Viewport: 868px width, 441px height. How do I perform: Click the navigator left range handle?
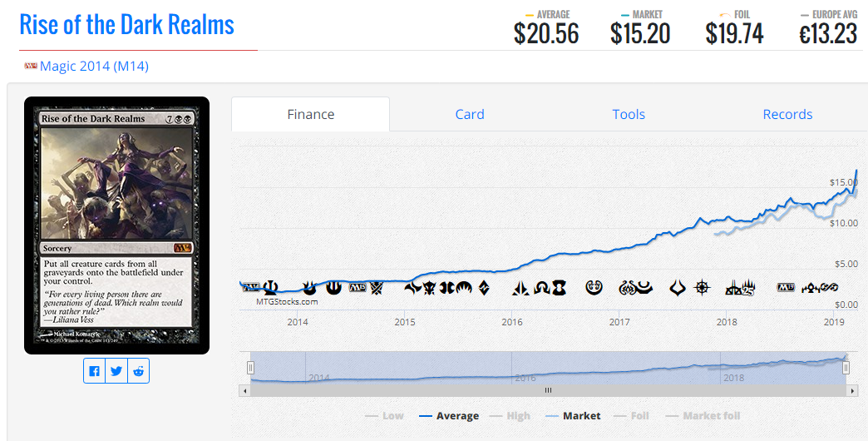pos(251,367)
